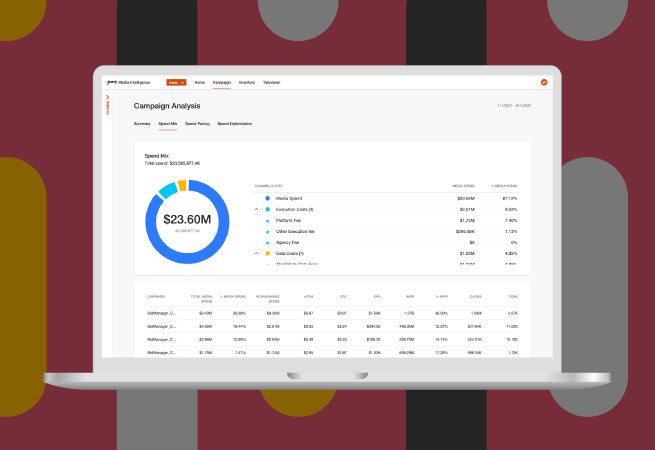Click the Platform Fee legend dot

coord(268,220)
